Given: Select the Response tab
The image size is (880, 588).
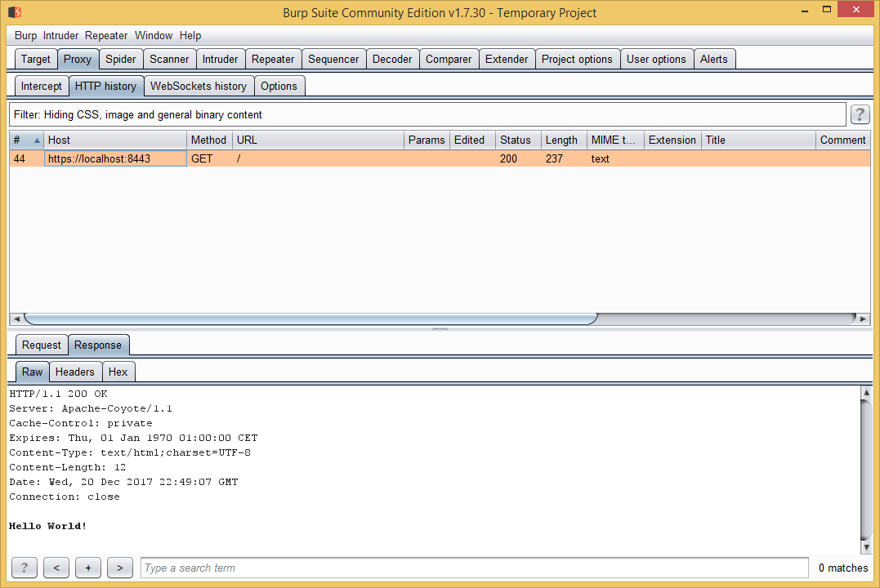Looking at the screenshot, I should tap(98, 345).
